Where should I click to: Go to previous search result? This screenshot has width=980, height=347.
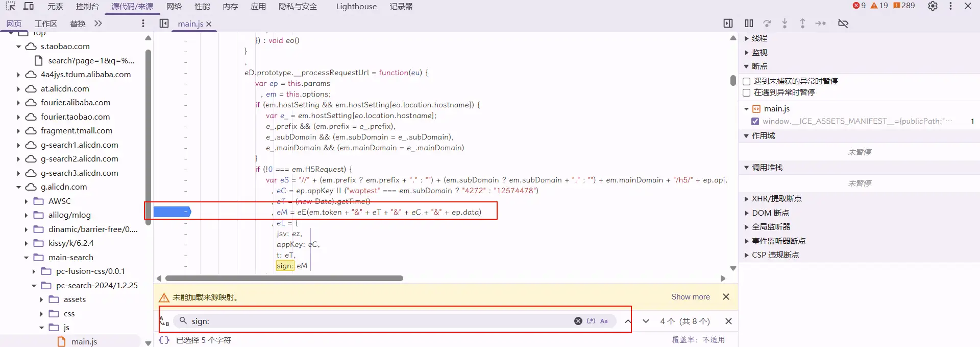(x=628, y=321)
